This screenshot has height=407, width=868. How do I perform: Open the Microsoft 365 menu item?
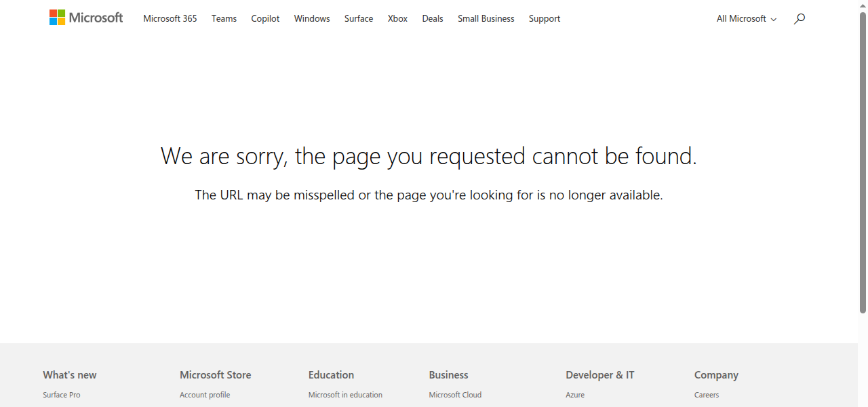[170, 18]
